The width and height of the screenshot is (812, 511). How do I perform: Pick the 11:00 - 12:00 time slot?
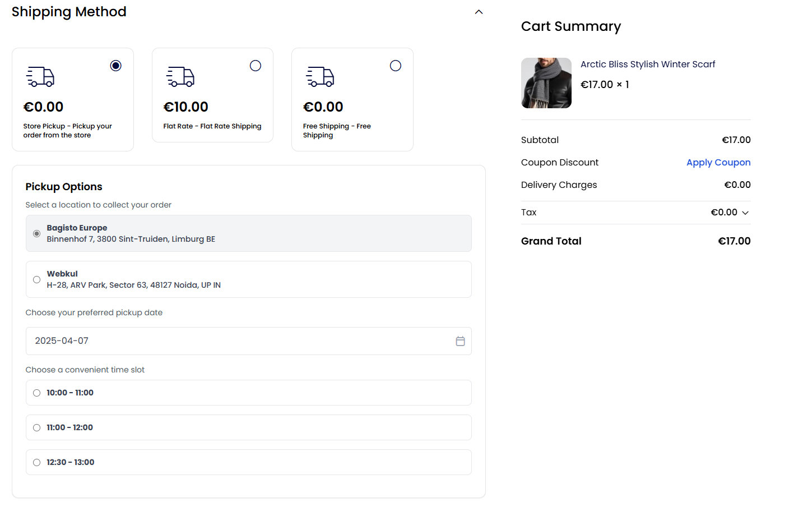pyautogui.click(x=37, y=427)
